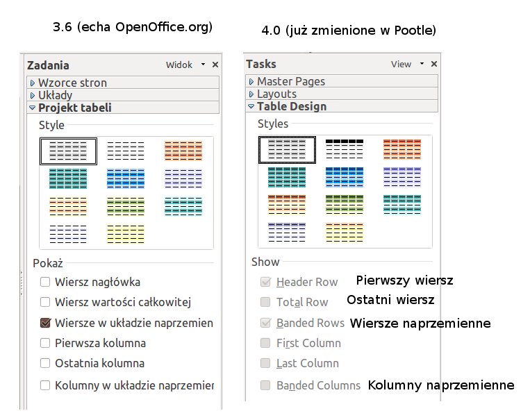Choose the yellow table style in Polish panel

click(x=126, y=233)
